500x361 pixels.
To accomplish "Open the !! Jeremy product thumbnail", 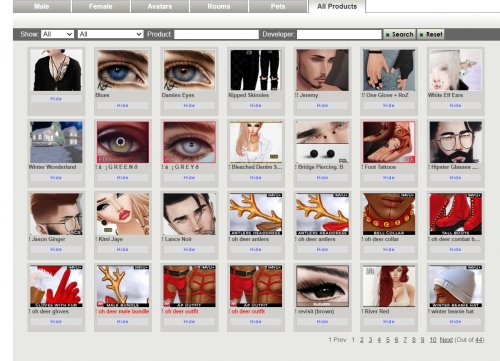I will pos(322,70).
